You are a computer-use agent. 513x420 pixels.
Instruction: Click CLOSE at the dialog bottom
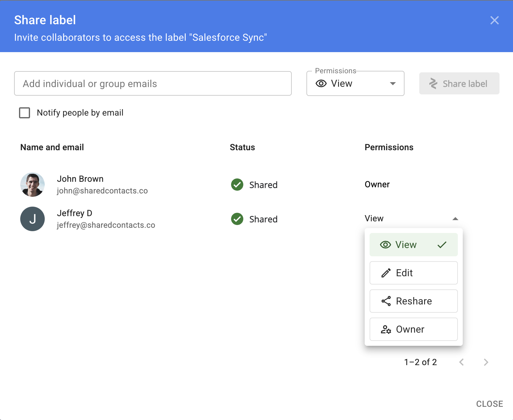click(x=489, y=404)
